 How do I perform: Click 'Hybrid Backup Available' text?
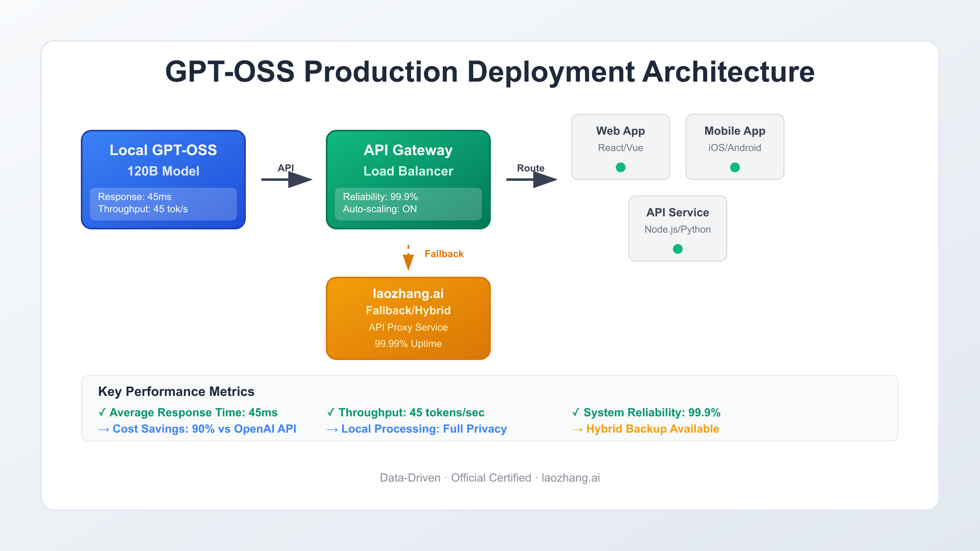pos(646,429)
